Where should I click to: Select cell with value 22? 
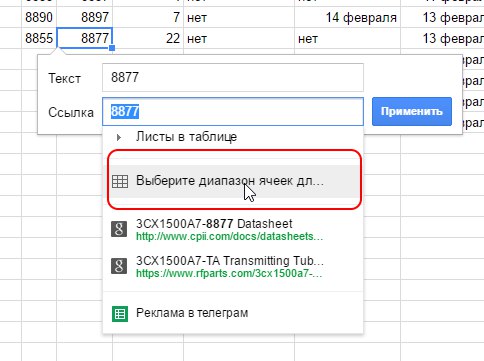coord(148,38)
